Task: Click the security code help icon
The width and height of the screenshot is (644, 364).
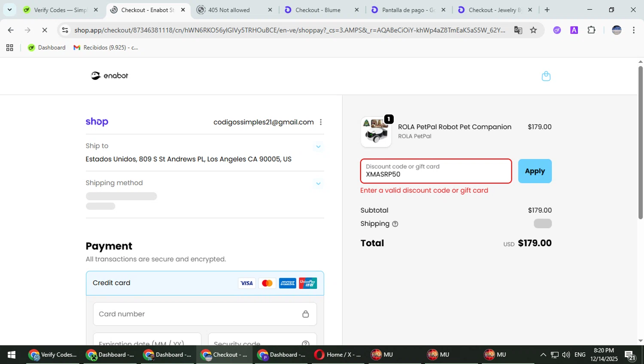Action: (x=305, y=344)
